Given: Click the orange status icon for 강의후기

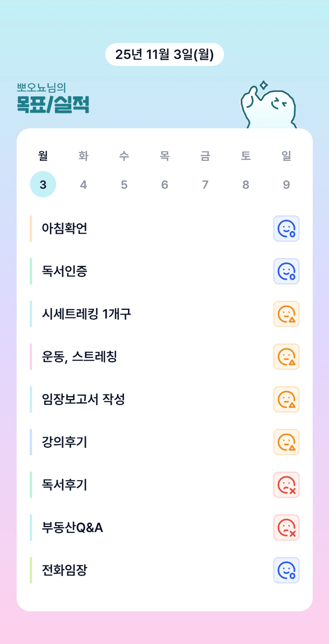Looking at the screenshot, I should click(x=286, y=442).
